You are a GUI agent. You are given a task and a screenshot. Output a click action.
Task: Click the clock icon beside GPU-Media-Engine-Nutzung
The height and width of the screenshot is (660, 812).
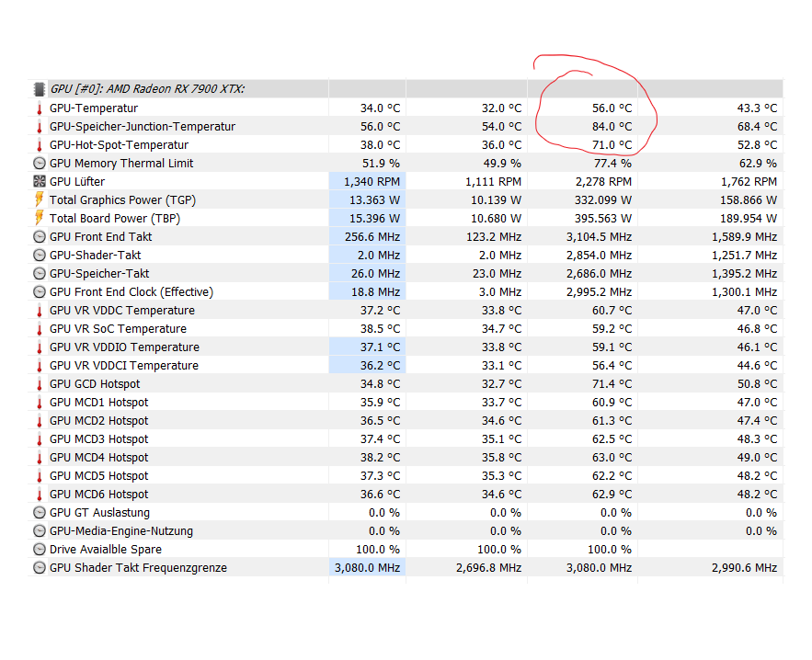click(x=39, y=531)
